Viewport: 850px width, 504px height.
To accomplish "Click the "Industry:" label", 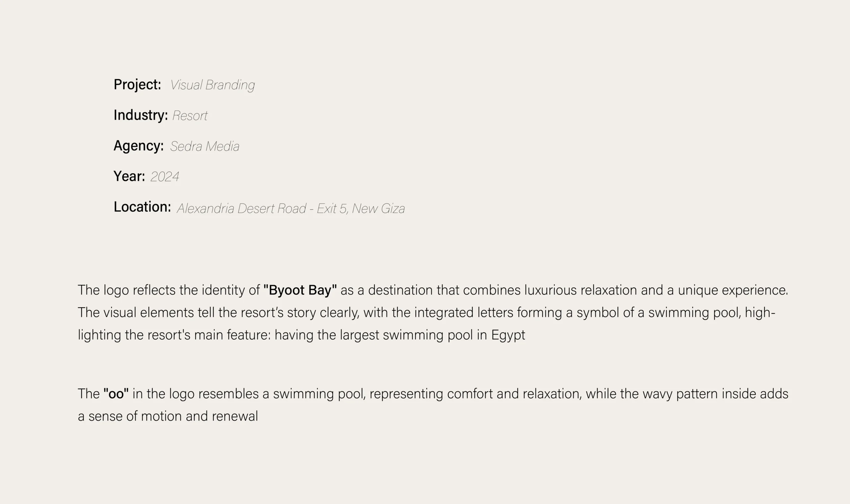I will coord(140,115).
